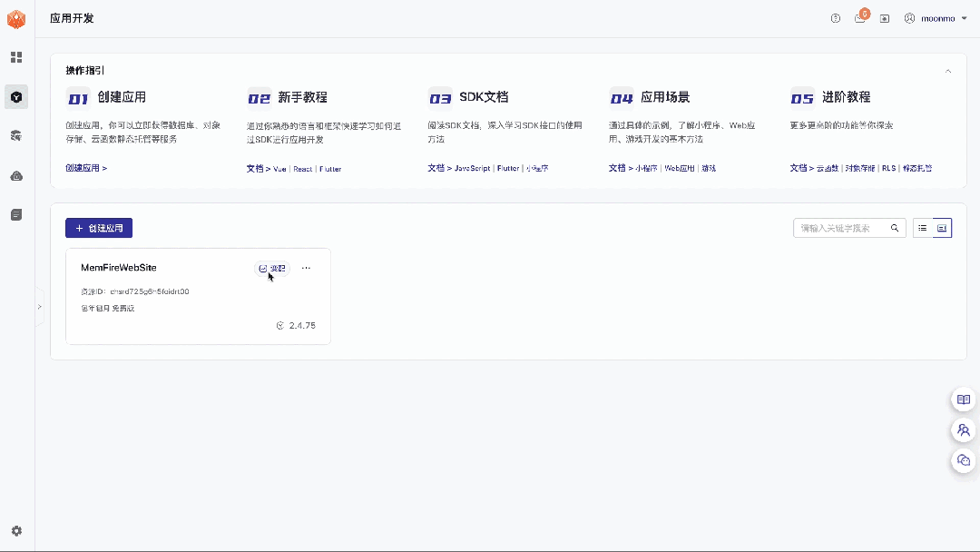
Task: Open more options on MemFireWebSite card
Action: [x=306, y=268]
